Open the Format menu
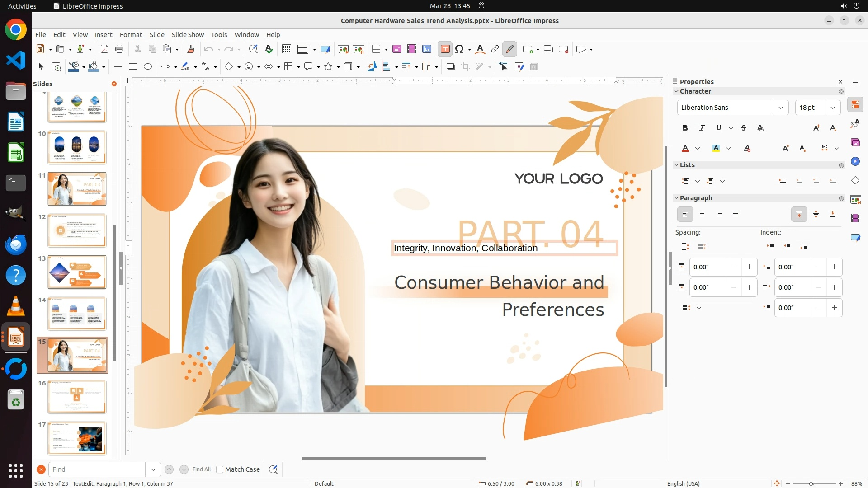The height and width of the screenshot is (488, 868). [x=131, y=35]
